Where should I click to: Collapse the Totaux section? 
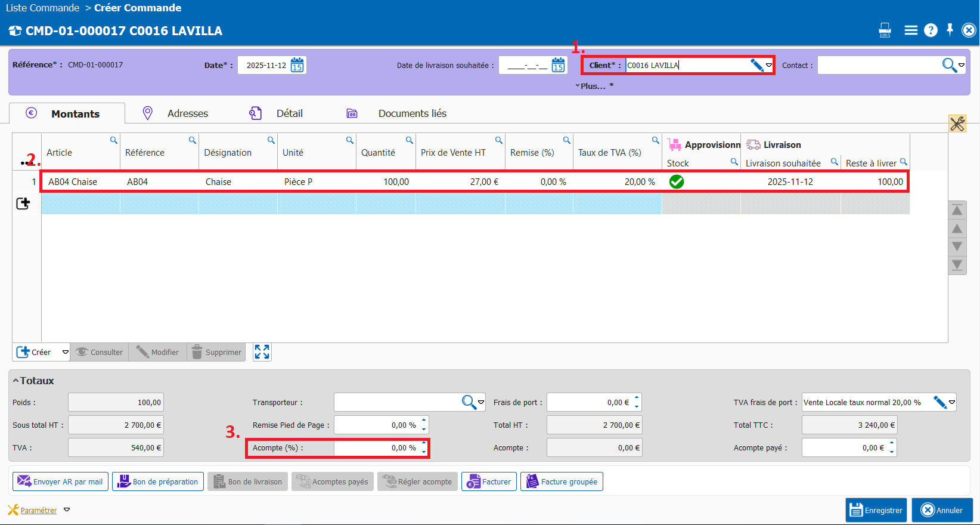[16, 381]
